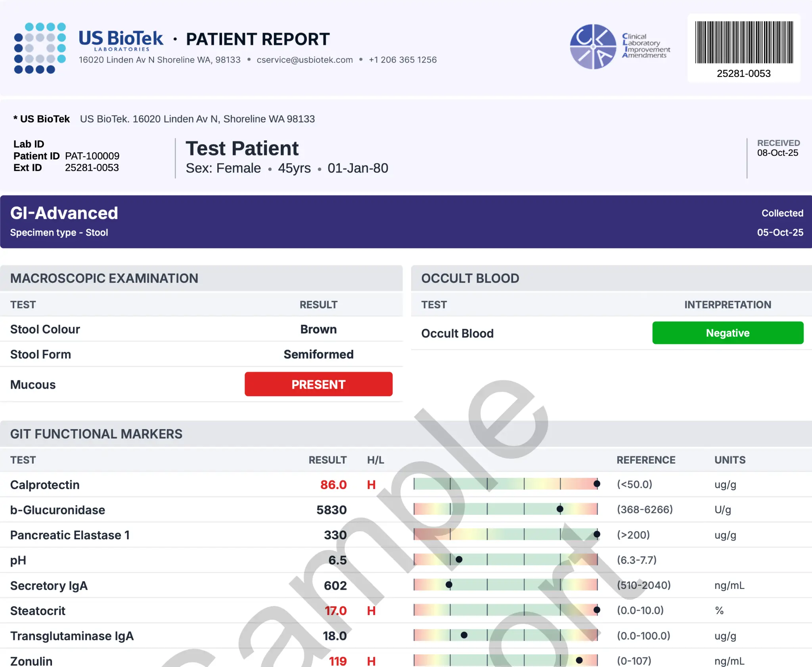Click the red PRESENT mucous badge
Viewport: 812px width, 667px height.
coord(318,384)
